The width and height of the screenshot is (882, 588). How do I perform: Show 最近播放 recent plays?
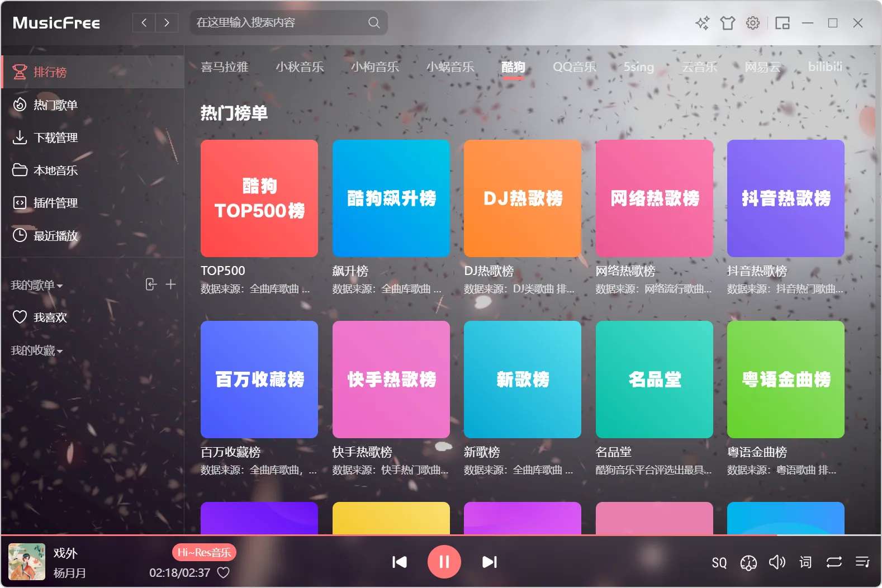click(92, 235)
